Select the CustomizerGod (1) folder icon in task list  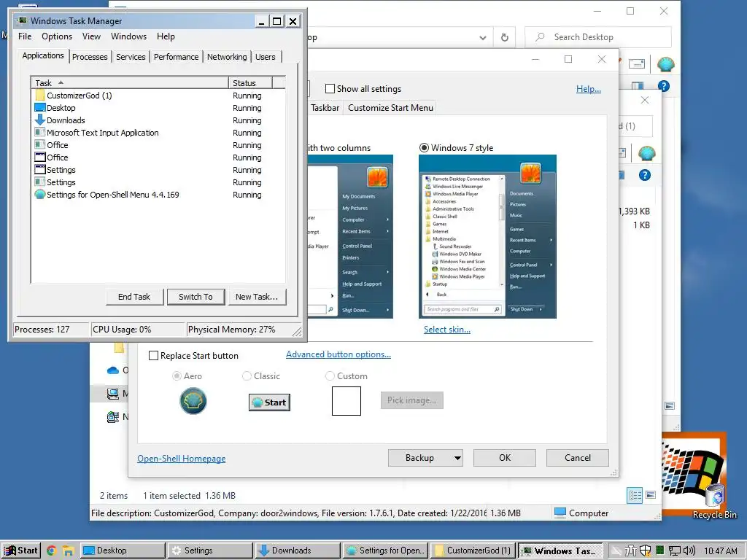(x=40, y=96)
